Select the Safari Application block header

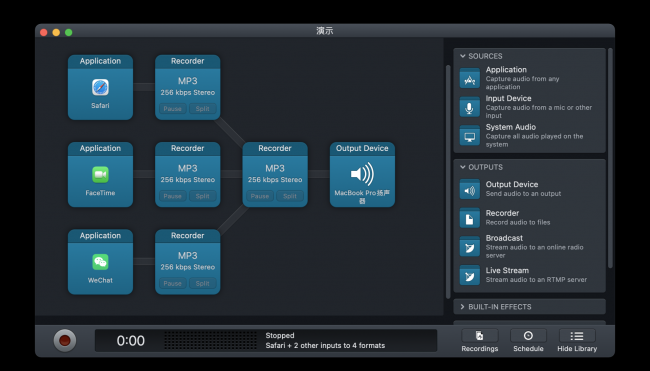[100, 61]
